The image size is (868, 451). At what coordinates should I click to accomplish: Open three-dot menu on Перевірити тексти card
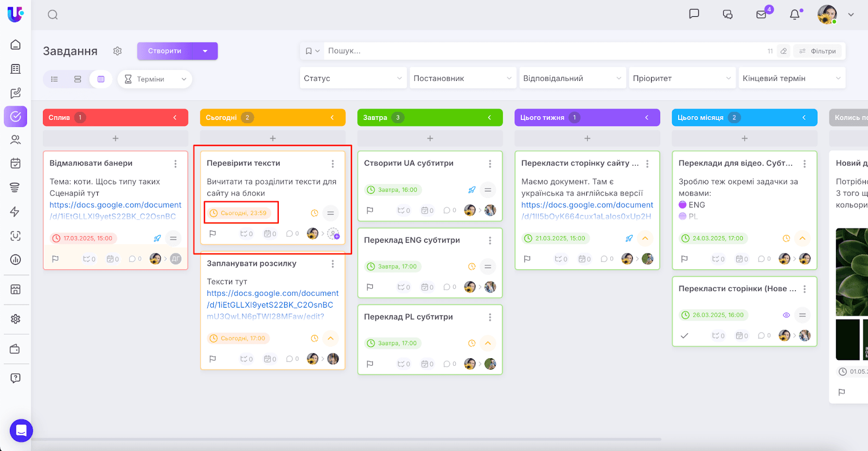333,163
